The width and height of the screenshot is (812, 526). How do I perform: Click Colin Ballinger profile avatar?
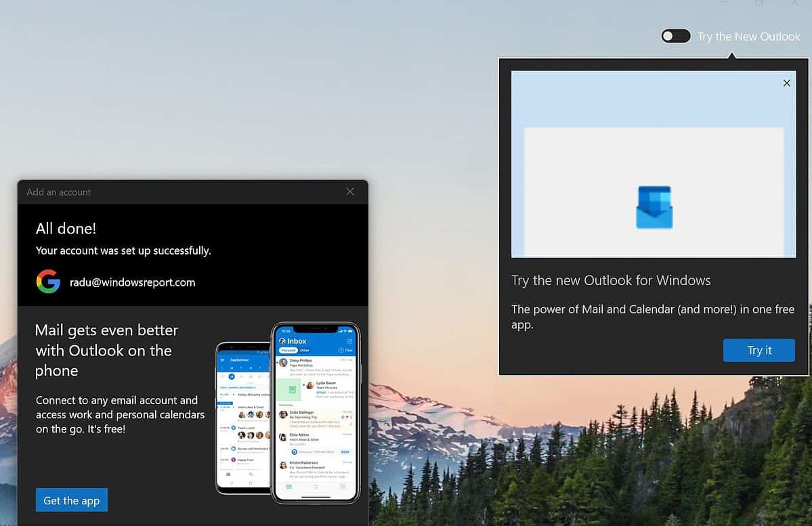pyautogui.click(x=282, y=414)
